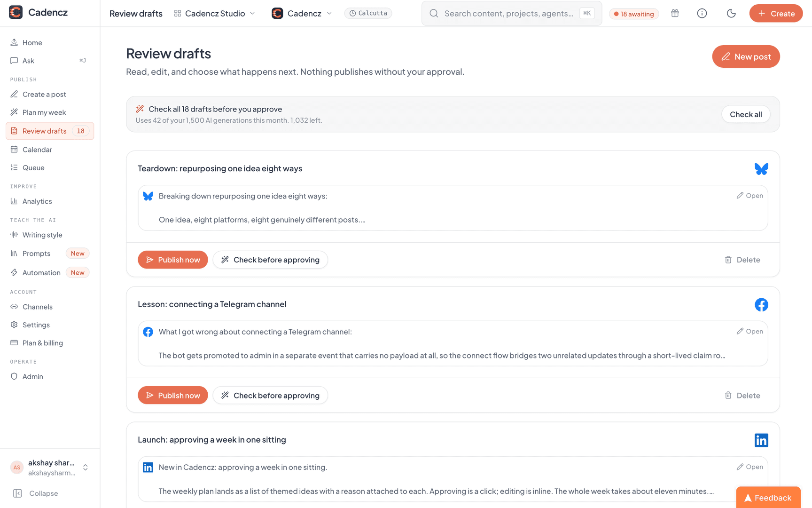Image resolution: width=812 pixels, height=508 pixels.
Task: Go to Create a post
Action: click(50, 95)
